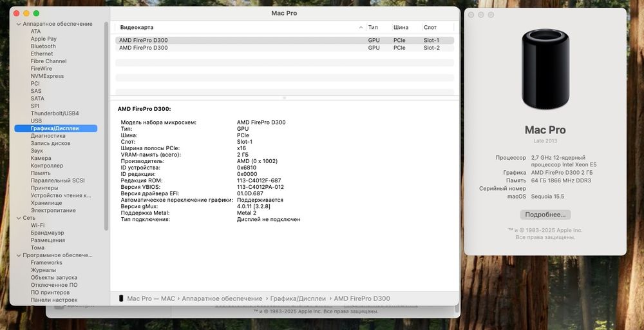Select the AMD FirePro D300 Slot-1 row
The width and height of the screenshot is (644, 330).
click(x=285, y=40)
